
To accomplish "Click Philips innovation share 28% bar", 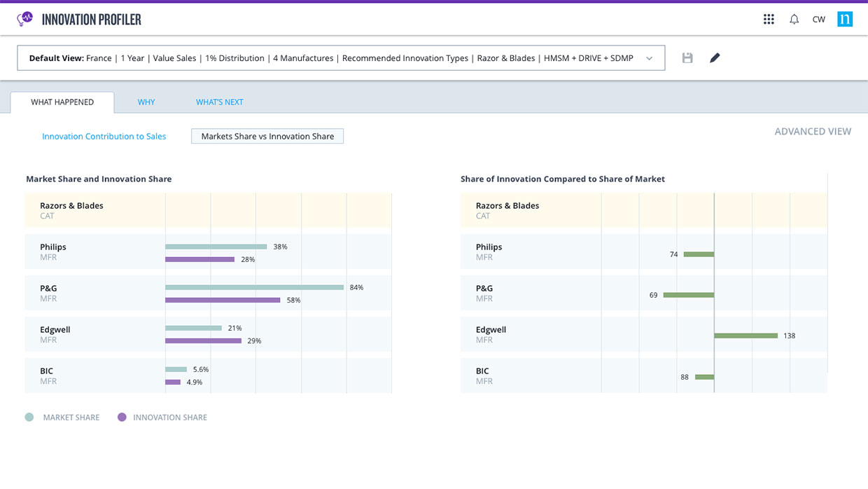I will click(x=199, y=259).
